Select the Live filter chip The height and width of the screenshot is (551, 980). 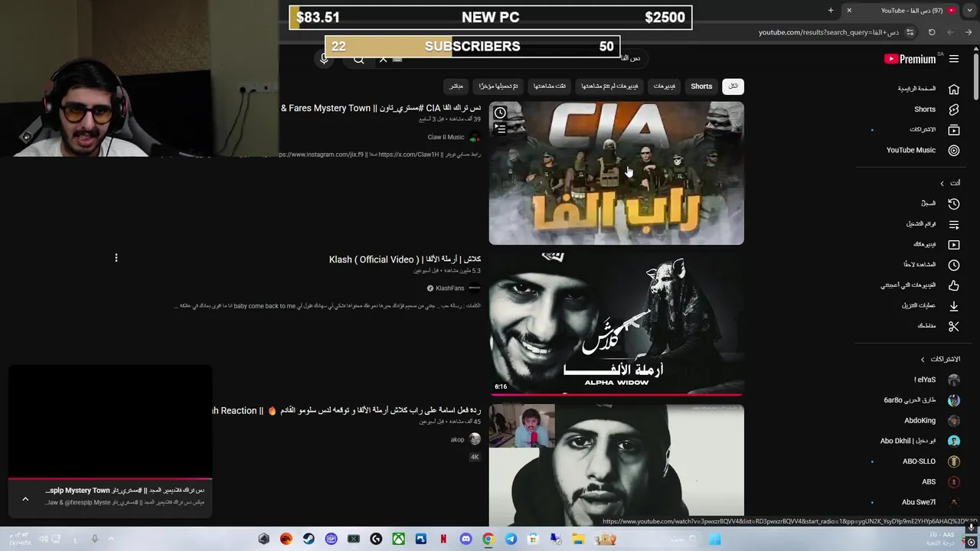click(x=456, y=86)
